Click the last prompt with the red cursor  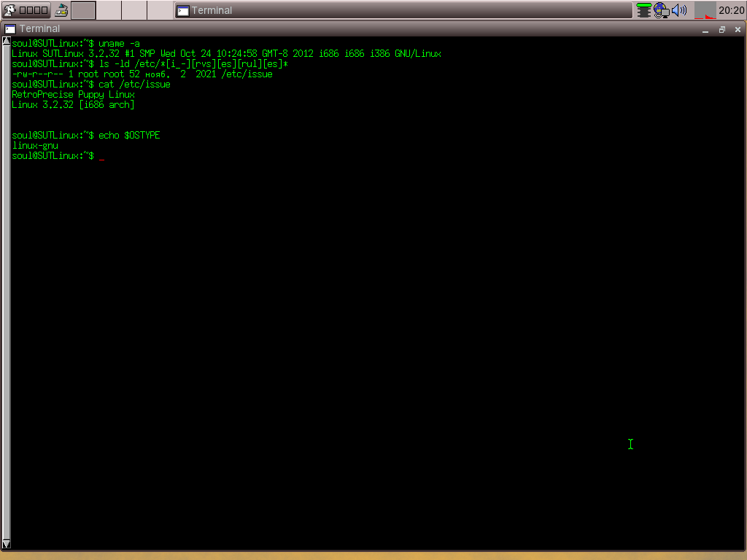(58, 156)
